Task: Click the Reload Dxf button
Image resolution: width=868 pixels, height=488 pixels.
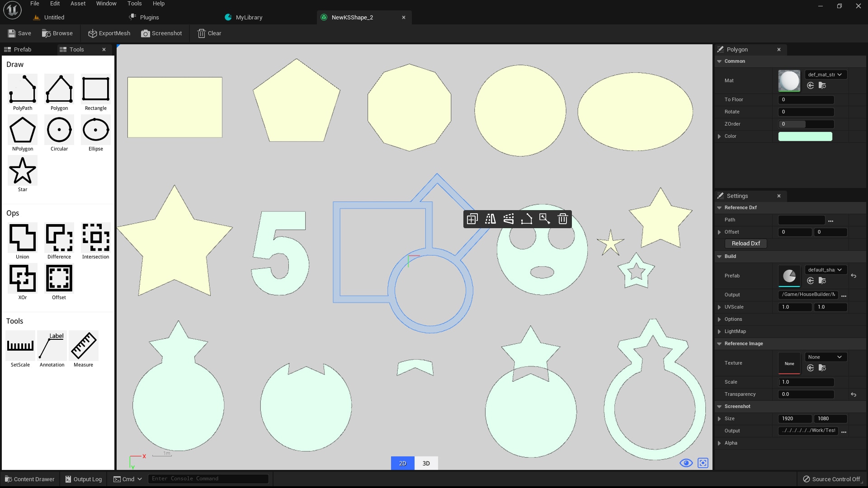Action: point(746,244)
